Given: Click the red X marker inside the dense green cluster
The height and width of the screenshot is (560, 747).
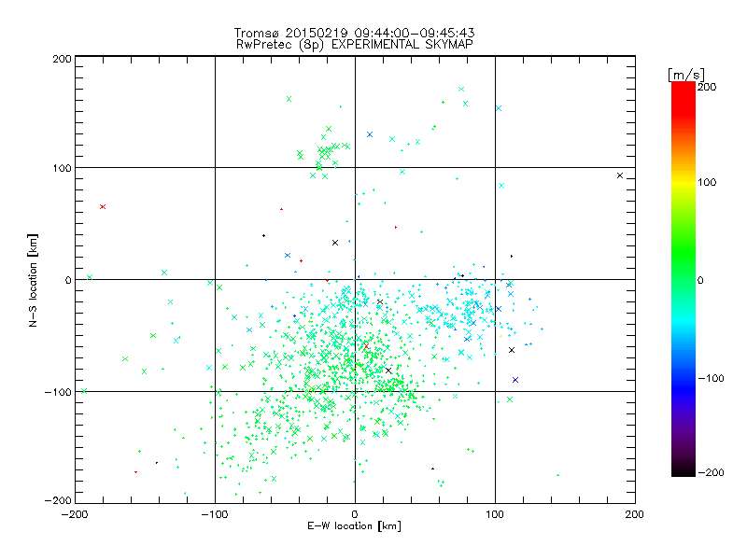Looking at the screenshot, I should coord(366,346).
